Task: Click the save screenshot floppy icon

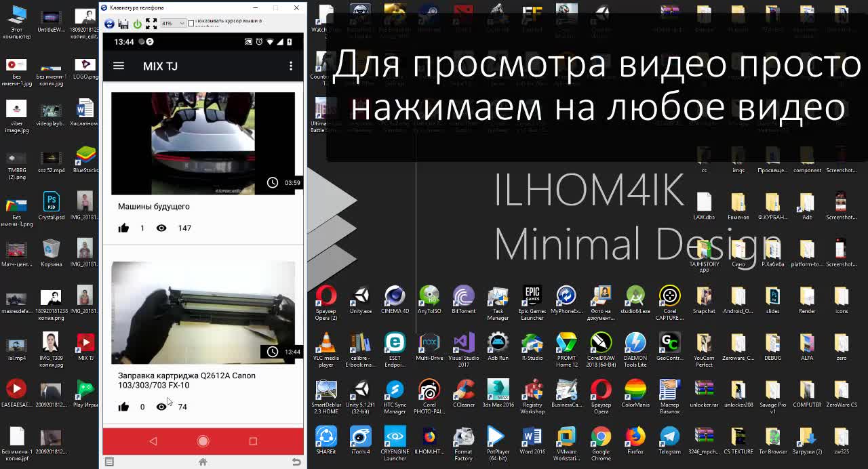Action: tap(123, 24)
